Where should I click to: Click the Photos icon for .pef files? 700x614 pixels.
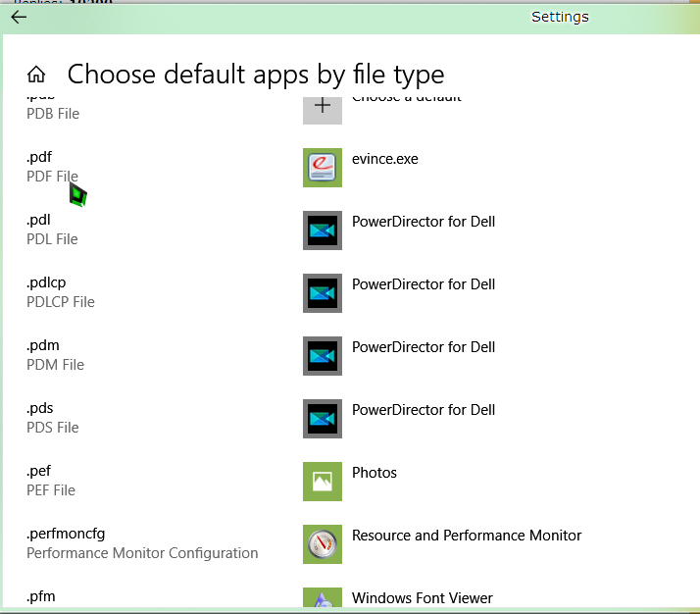pyautogui.click(x=323, y=482)
